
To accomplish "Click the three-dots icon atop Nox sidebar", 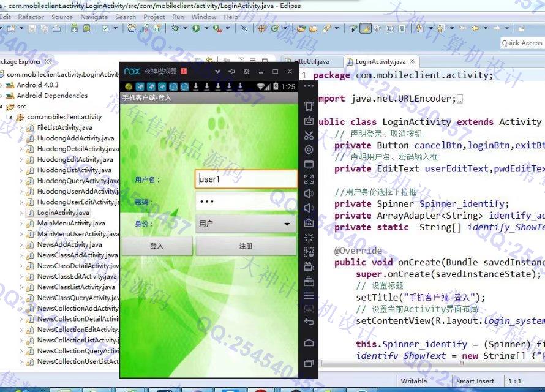I will point(309,86).
